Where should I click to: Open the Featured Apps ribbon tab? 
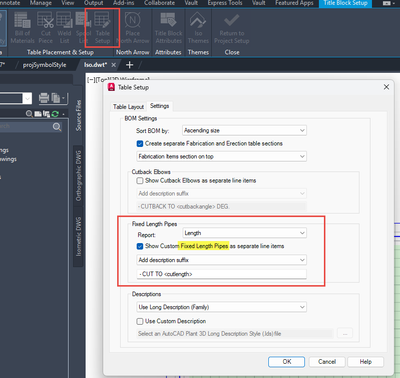[294, 3]
